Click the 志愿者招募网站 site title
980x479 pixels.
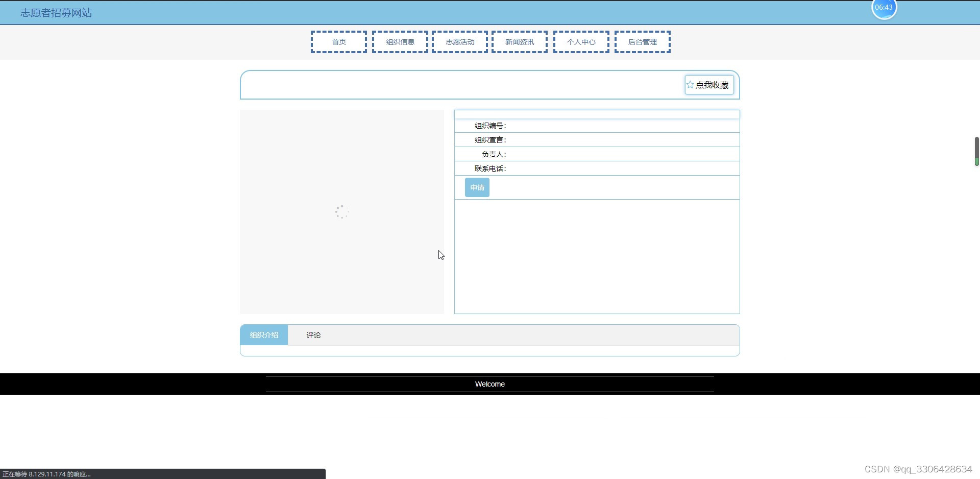click(x=56, y=13)
